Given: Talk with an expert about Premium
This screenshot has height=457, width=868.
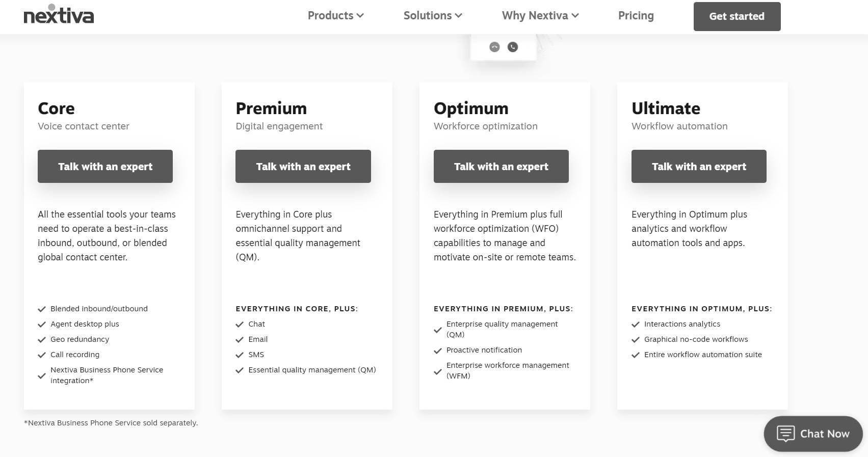Looking at the screenshot, I should (x=303, y=166).
